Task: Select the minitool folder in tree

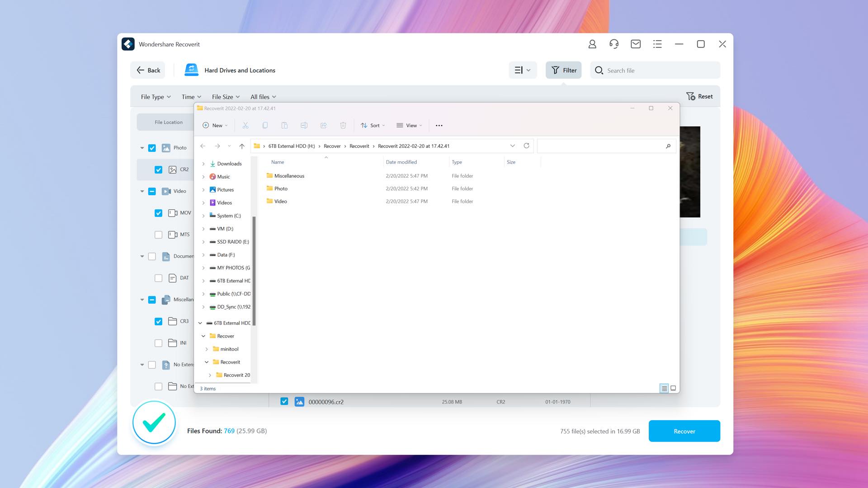Action: [x=229, y=349]
